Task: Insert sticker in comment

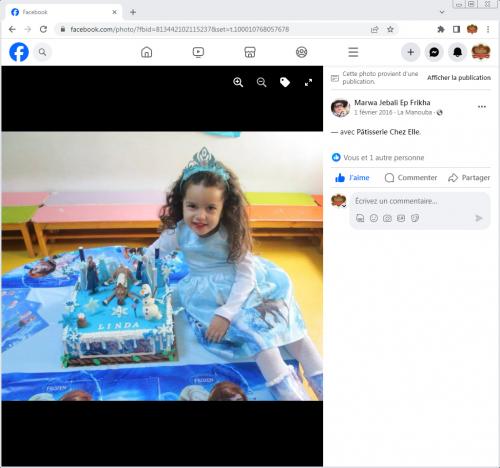Action: (415, 218)
